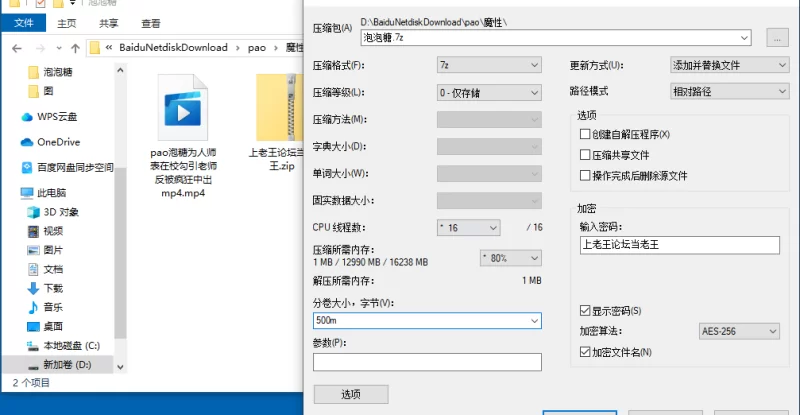Screen dimensions: 800x415
Task: Open 压缩等级 dropdown showing 0 - 仅存储
Action: pyautogui.click(x=489, y=92)
